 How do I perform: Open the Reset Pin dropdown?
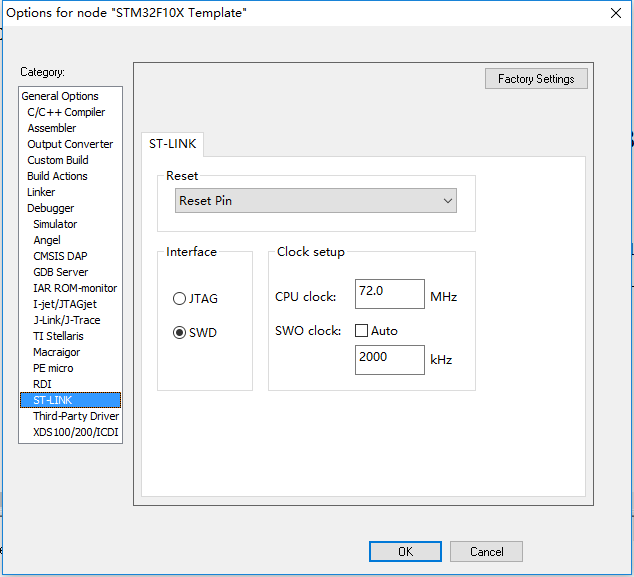click(x=316, y=201)
